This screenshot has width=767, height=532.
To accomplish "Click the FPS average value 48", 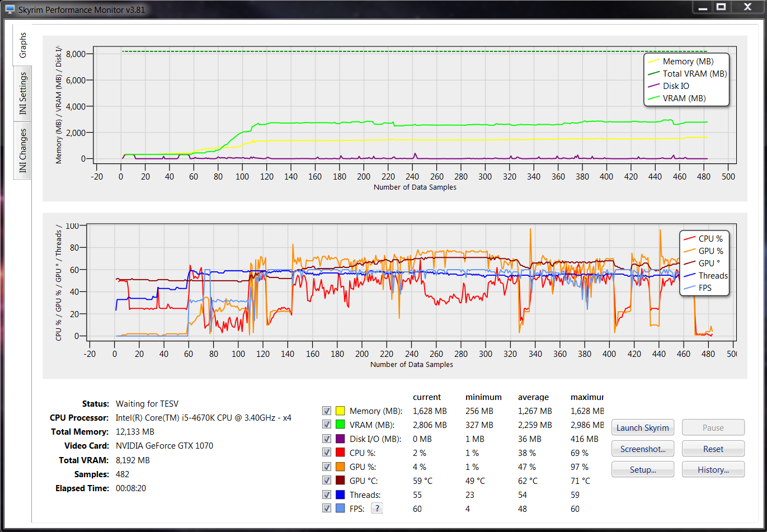I will point(523,509).
